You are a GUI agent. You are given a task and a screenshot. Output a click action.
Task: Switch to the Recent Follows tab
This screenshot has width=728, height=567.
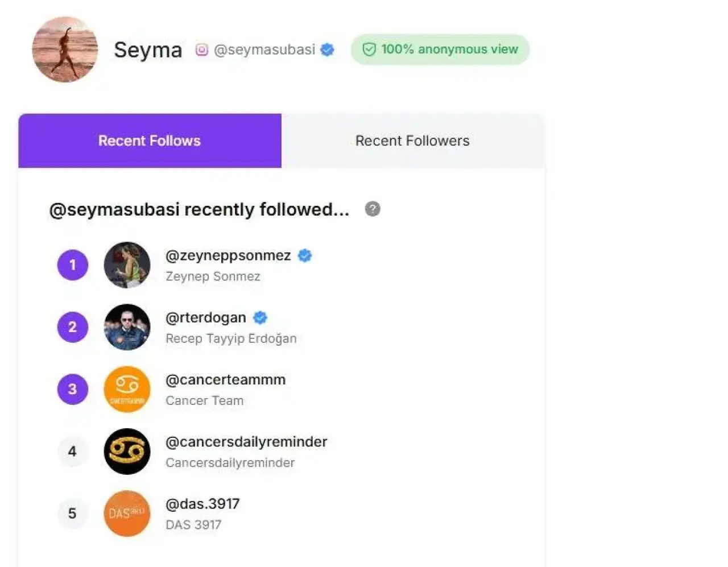pos(150,141)
